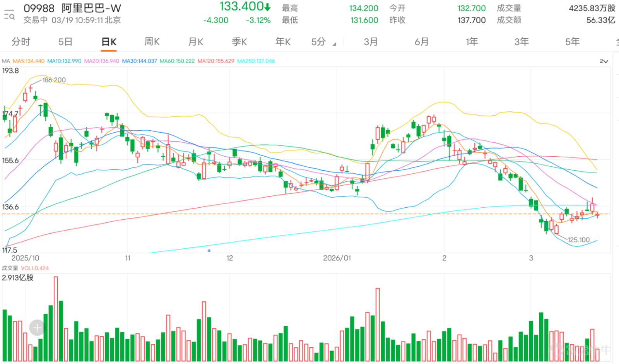Click the 今开 value 132.700
This screenshot has width=619, height=364.
(472, 8)
